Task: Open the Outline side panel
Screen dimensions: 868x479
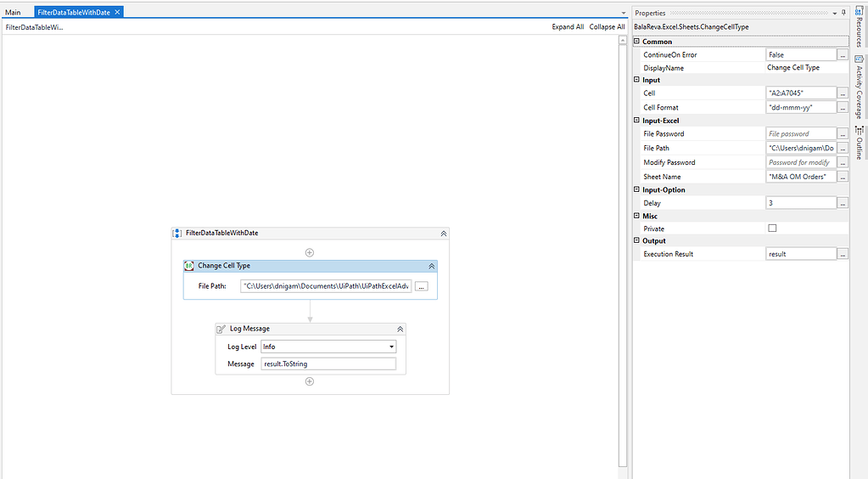Action: click(860, 143)
